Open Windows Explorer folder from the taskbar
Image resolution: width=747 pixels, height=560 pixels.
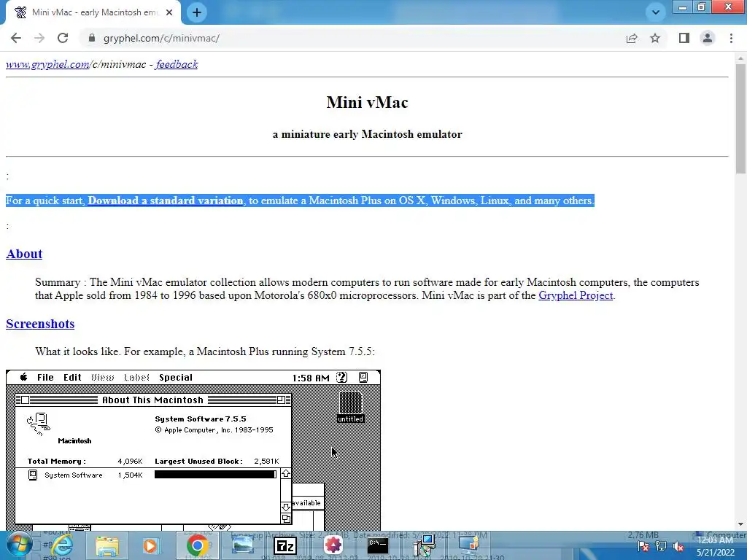pos(107,545)
